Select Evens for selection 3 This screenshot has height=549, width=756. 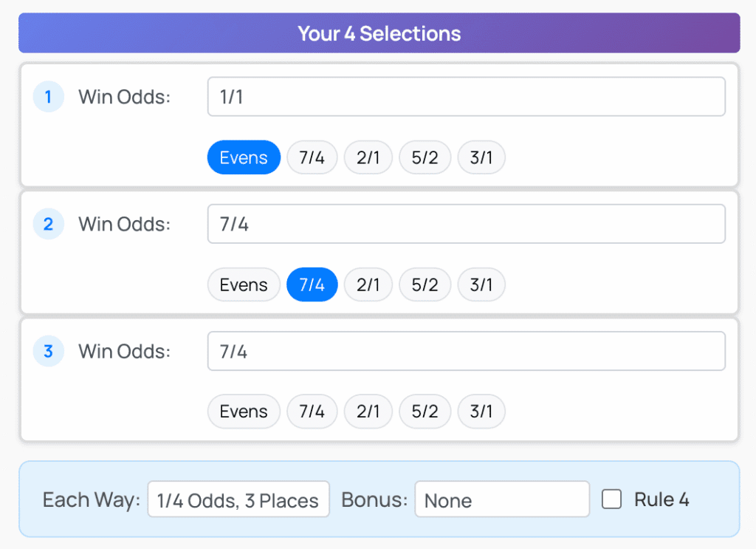coord(244,412)
